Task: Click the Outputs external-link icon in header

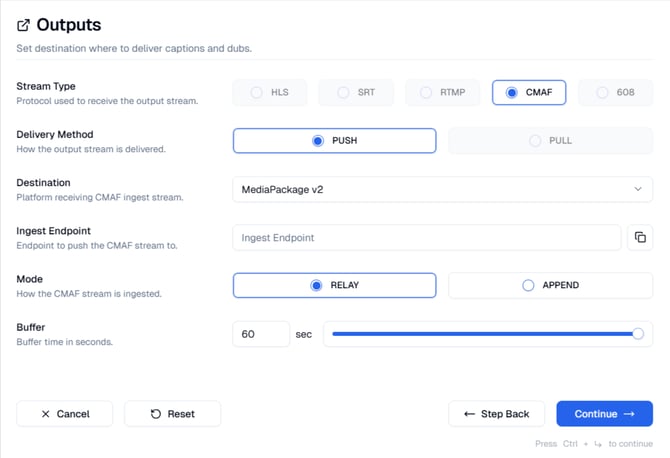Action: (24, 25)
